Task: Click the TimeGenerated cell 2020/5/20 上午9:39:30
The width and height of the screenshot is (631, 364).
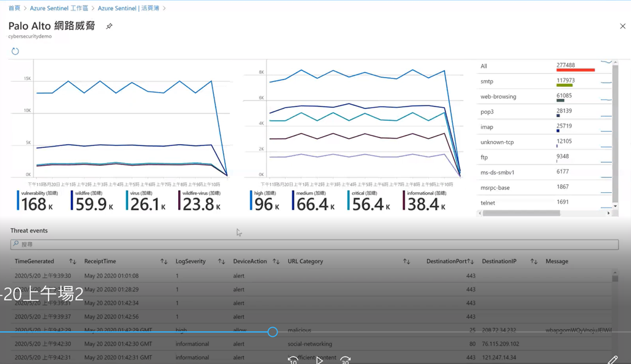Action: (43, 276)
